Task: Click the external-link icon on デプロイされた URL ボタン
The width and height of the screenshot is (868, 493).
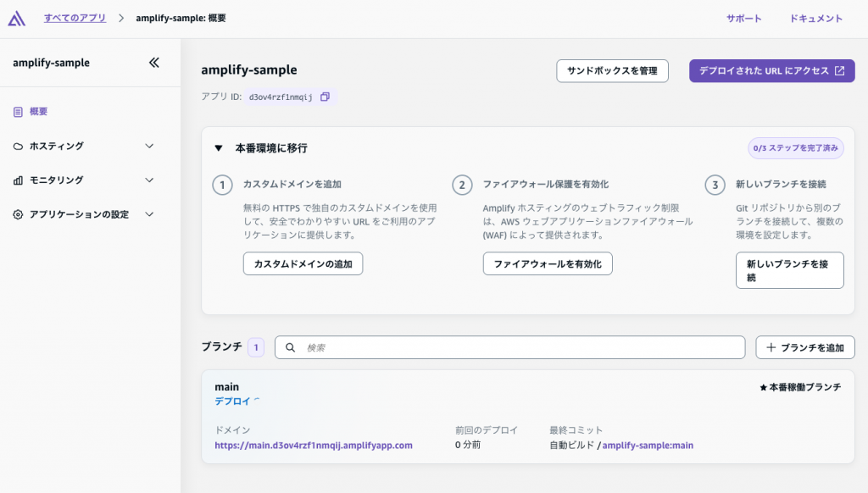Action: click(x=839, y=70)
